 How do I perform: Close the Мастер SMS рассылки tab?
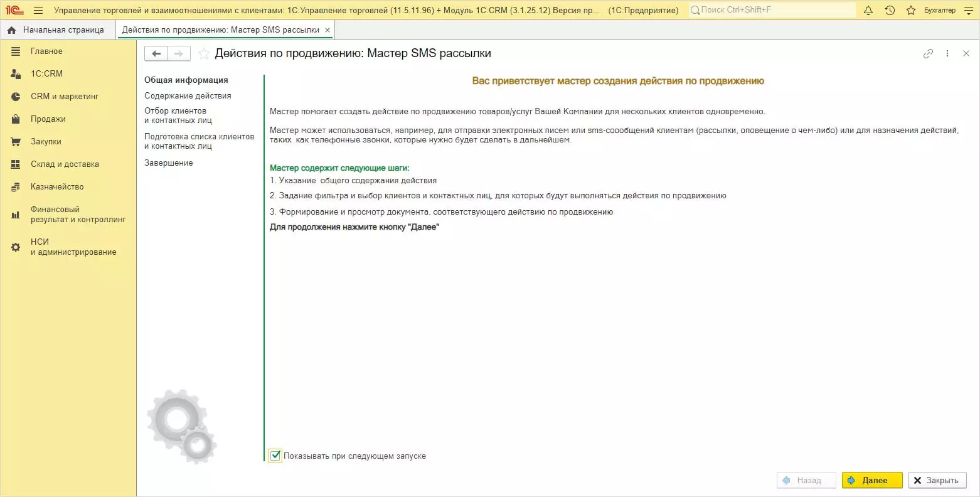pyautogui.click(x=328, y=30)
